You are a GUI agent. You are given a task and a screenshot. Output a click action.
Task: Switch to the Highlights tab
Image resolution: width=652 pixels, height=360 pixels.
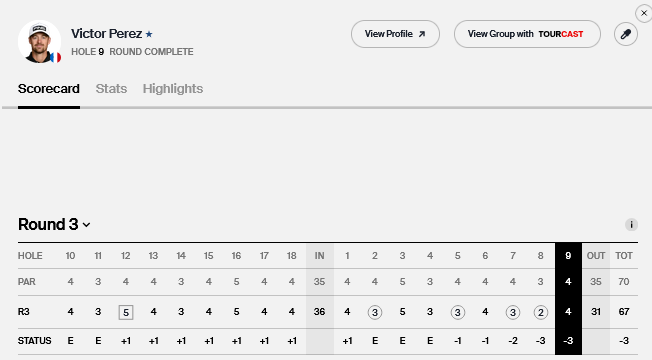[x=173, y=89]
